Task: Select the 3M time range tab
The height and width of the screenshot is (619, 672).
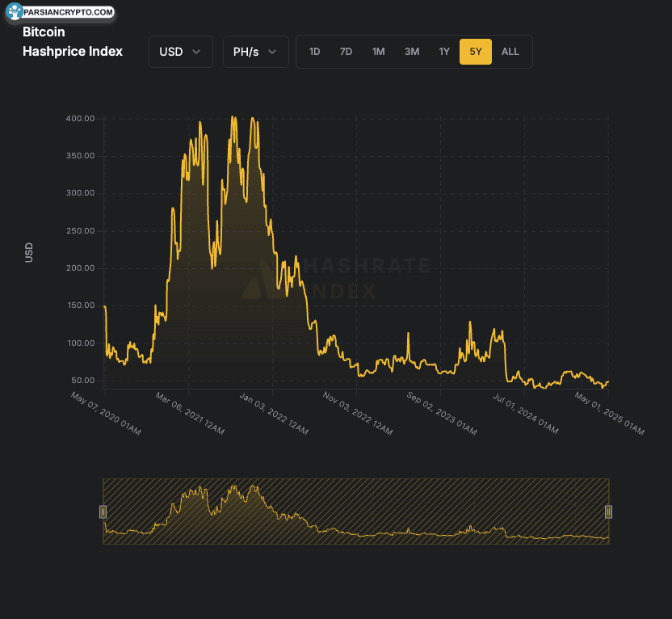Action: tap(412, 52)
